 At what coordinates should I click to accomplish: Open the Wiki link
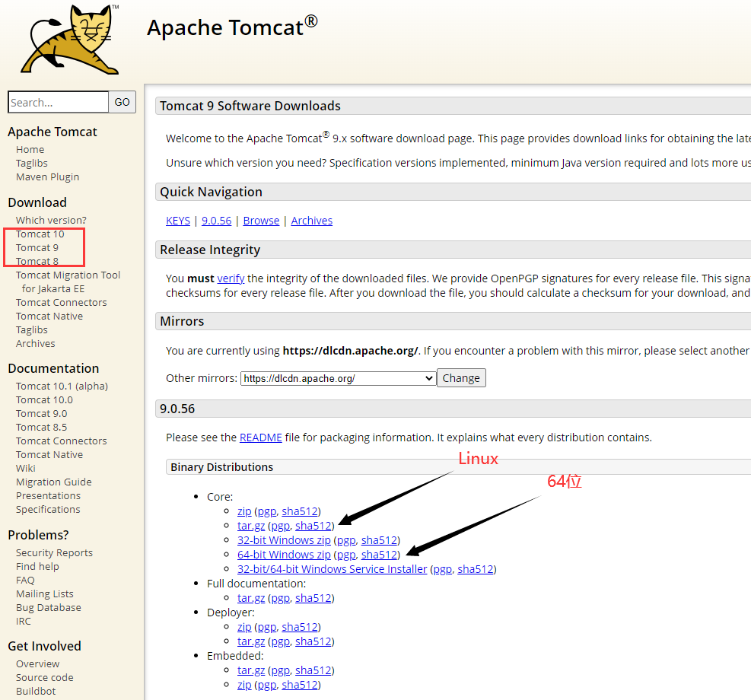(25, 468)
